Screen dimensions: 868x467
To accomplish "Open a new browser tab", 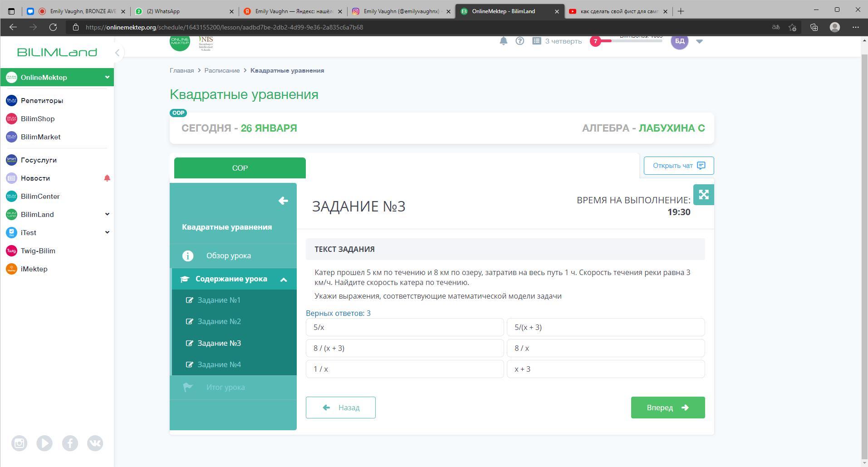I will 681,11.
